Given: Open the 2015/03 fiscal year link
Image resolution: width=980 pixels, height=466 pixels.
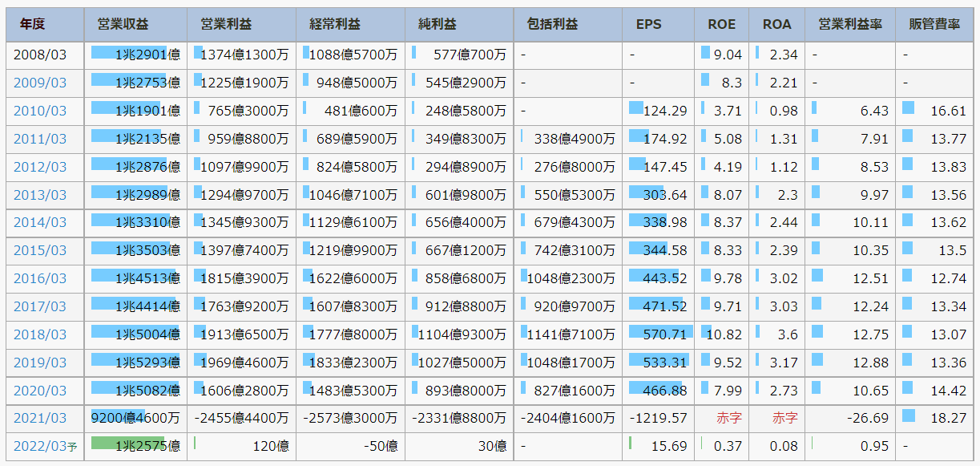Looking at the screenshot, I should click(40, 250).
